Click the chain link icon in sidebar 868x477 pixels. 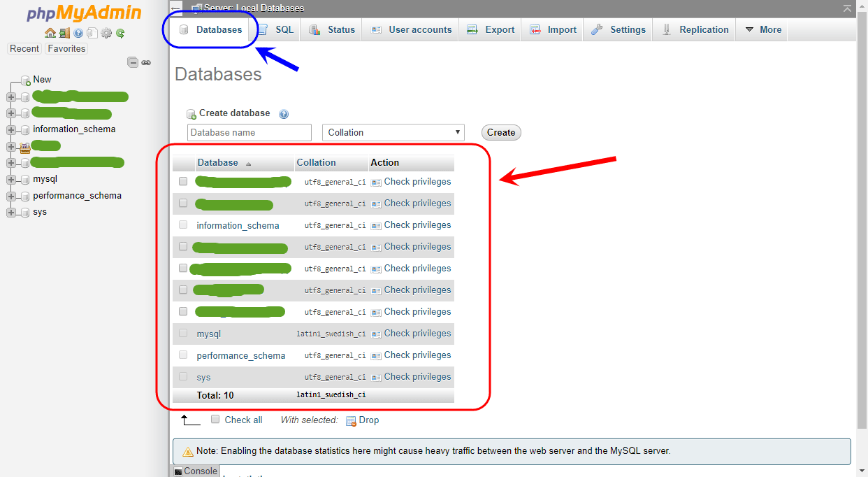tap(146, 62)
